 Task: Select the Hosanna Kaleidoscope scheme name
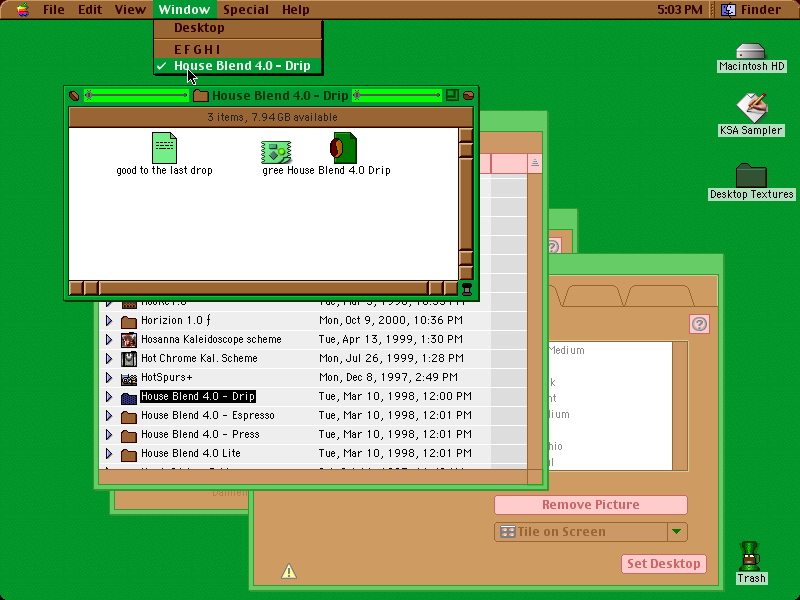tap(211, 339)
